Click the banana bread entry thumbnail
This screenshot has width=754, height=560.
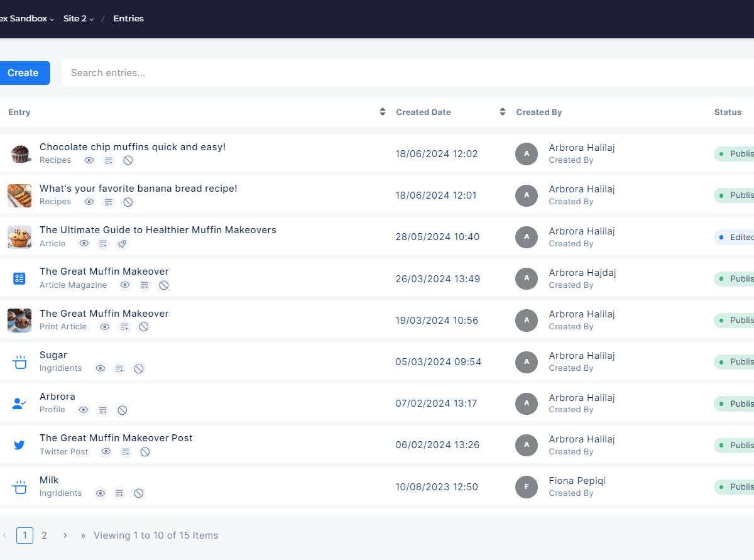point(19,195)
